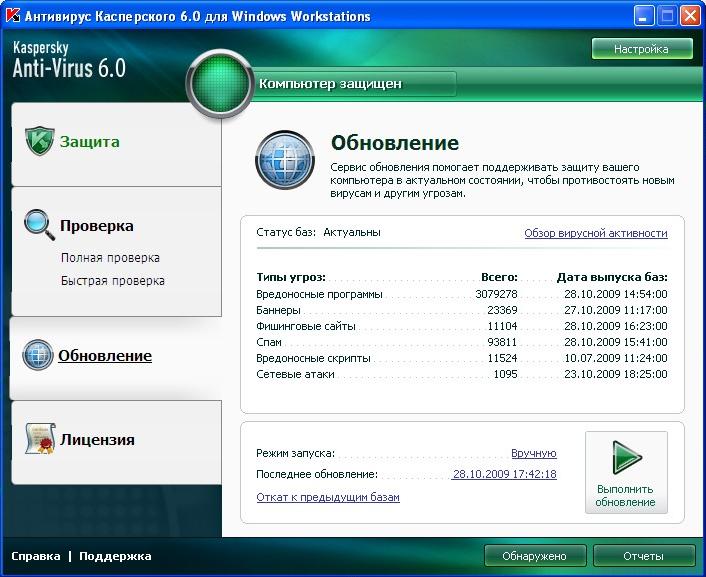
Task: Click the green shield Защита icon
Action: tap(40, 141)
